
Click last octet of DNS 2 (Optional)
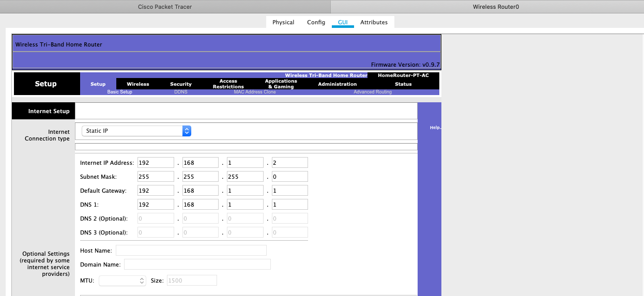tap(290, 218)
